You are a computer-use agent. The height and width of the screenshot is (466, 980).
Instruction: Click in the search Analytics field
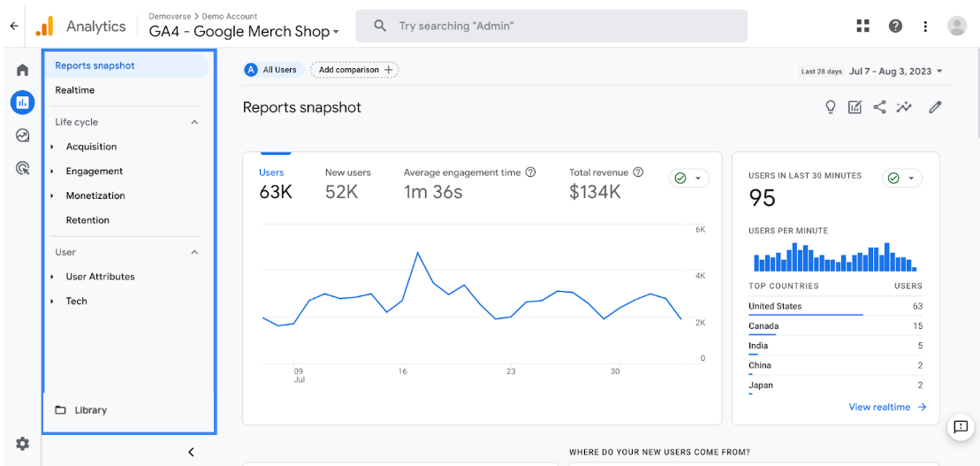pyautogui.click(x=552, y=26)
